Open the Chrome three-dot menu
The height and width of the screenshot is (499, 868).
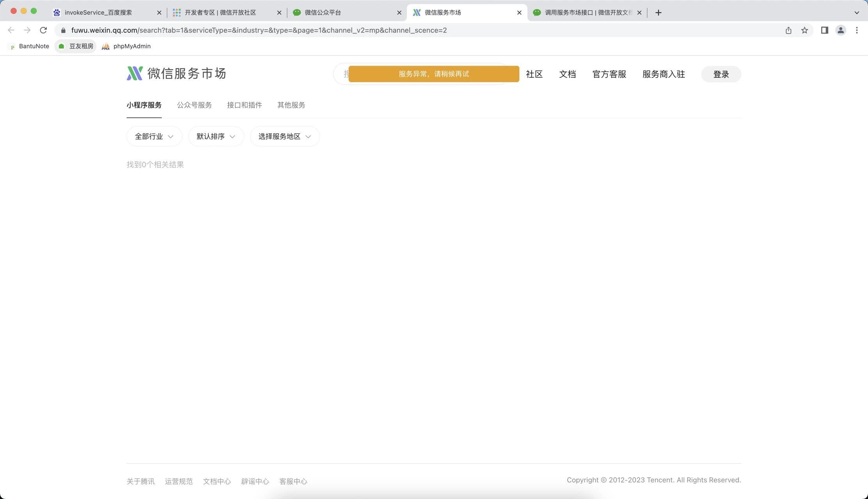[857, 30]
